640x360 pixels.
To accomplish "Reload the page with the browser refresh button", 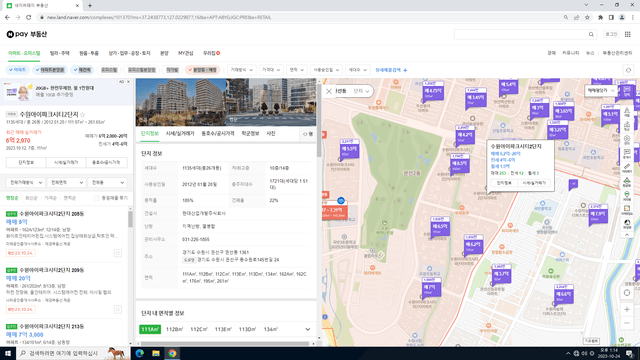I will coord(29,18).
